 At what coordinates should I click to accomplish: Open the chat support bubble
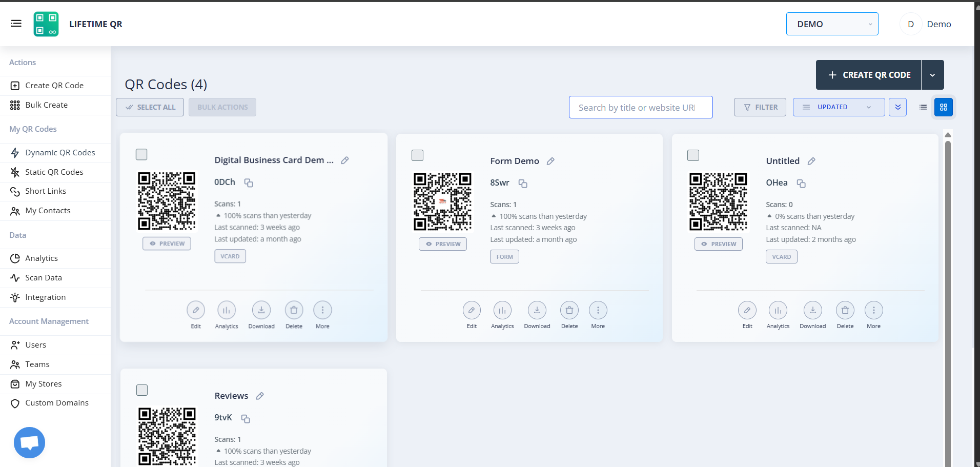tap(29, 442)
